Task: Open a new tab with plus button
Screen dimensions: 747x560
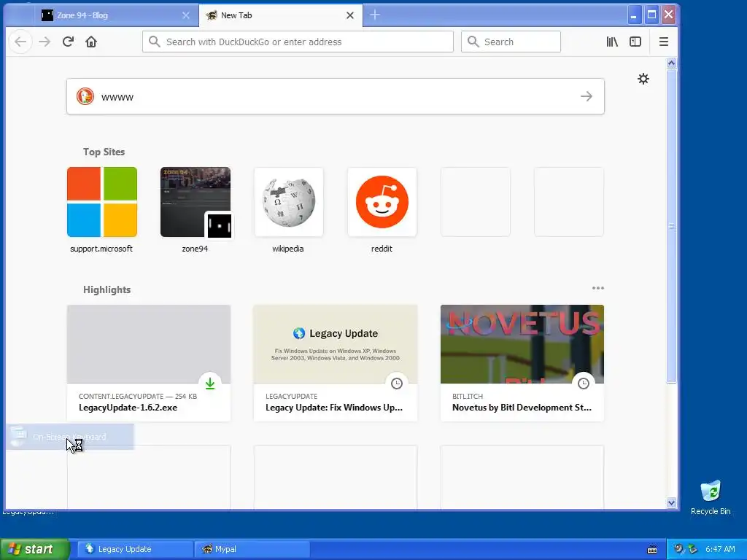Action: pos(375,15)
